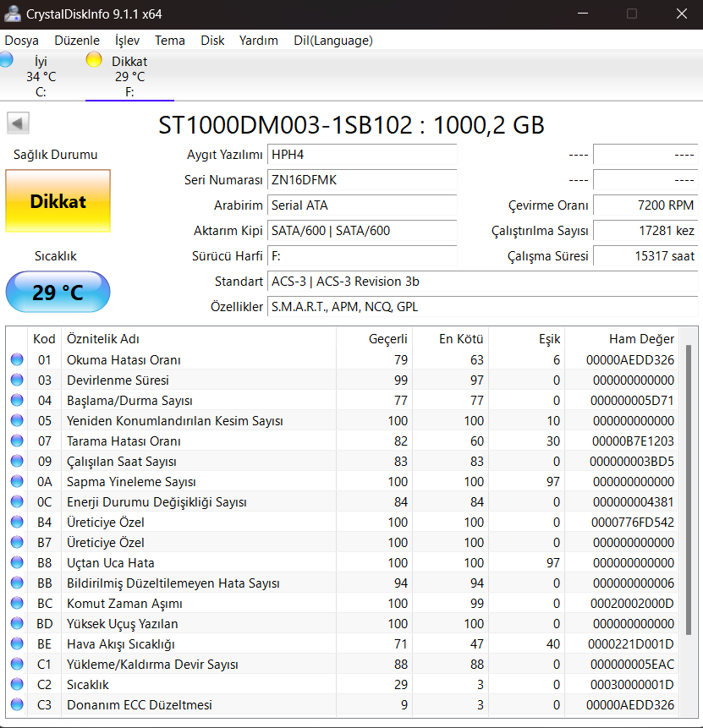Click the 29 °C temperature indicator button
This screenshot has height=728, width=703.
tap(58, 292)
